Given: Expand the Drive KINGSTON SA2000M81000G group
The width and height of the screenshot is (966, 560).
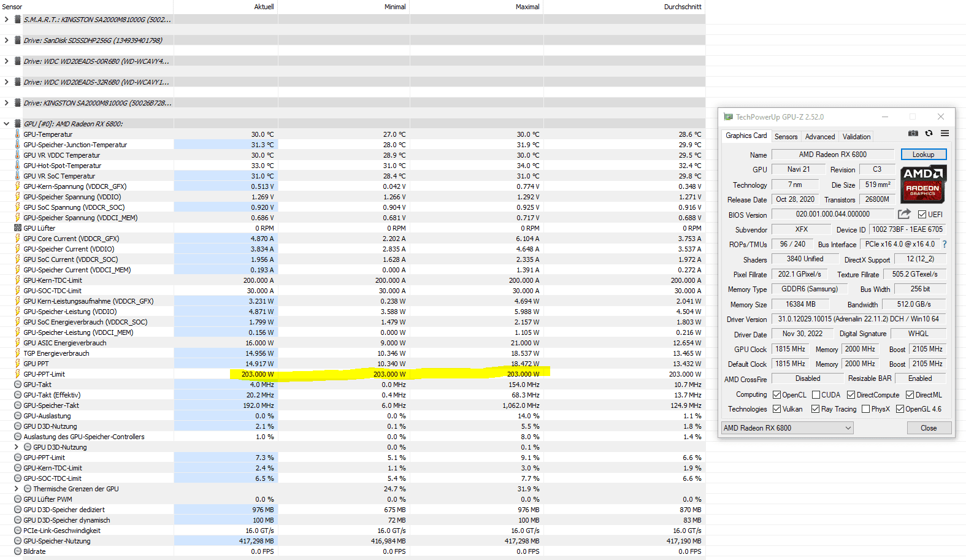Looking at the screenshot, I should [6, 103].
